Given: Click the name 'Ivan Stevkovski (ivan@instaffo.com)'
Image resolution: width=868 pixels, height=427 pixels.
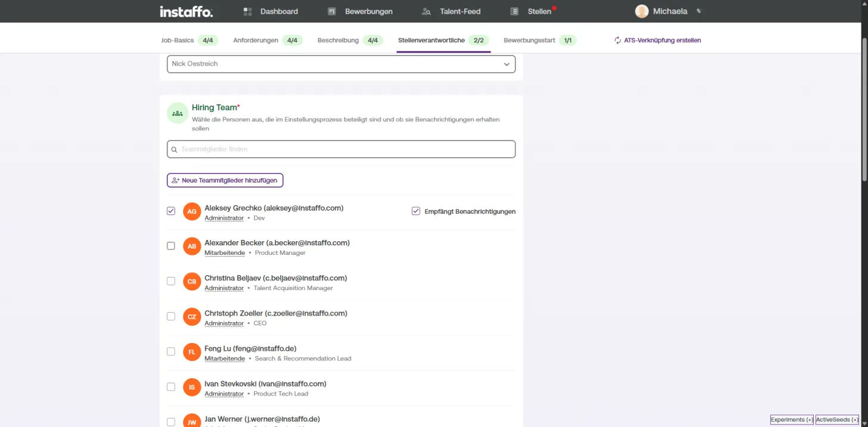Looking at the screenshot, I should (x=265, y=384).
